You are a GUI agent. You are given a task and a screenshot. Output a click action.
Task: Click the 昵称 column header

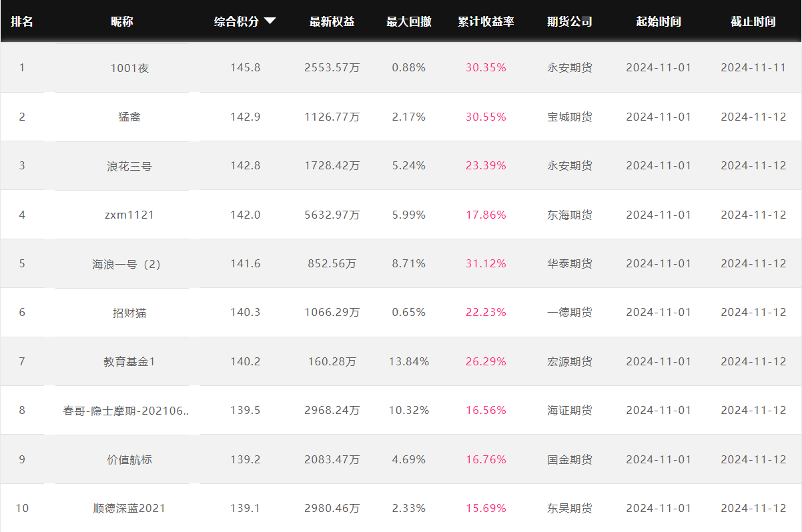pos(122,21)
